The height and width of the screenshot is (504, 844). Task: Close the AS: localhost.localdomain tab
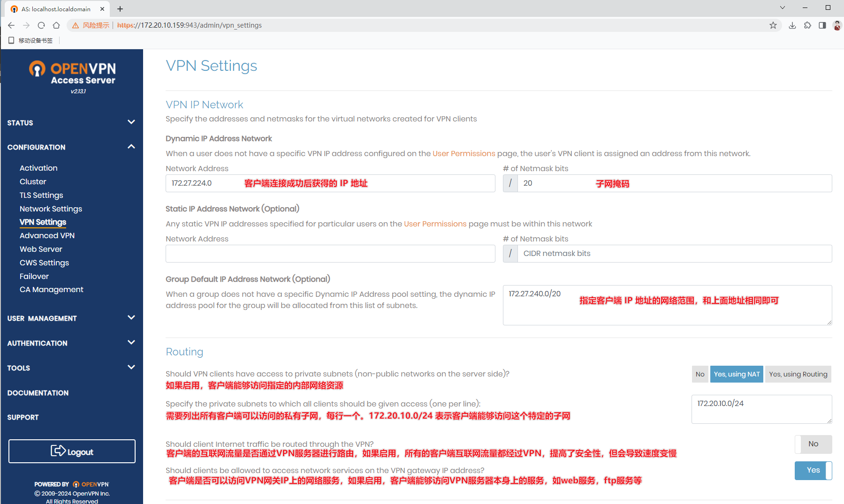102,9
